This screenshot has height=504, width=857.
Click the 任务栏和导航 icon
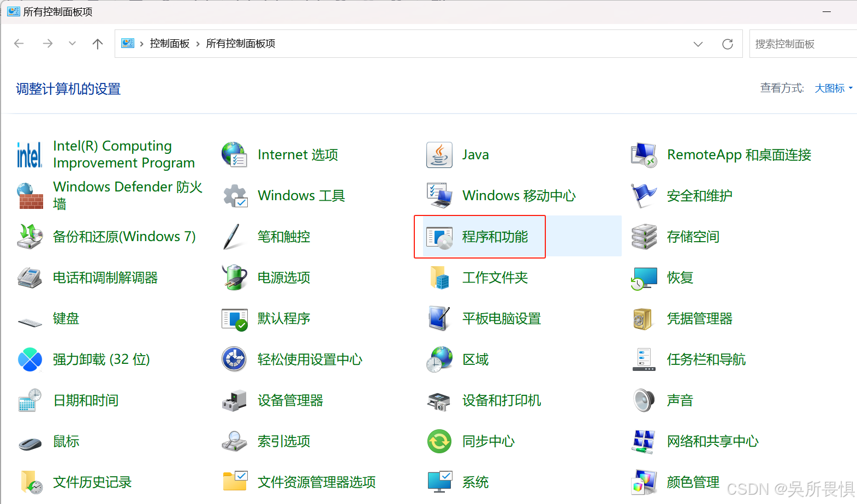[x=644, y=359]
